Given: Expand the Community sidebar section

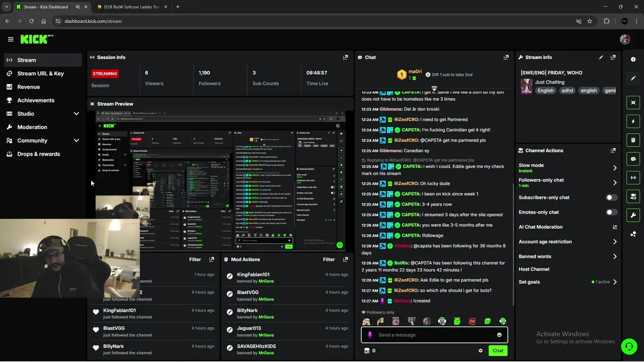Looking at the screenshot, I should [x=76, y=141].
